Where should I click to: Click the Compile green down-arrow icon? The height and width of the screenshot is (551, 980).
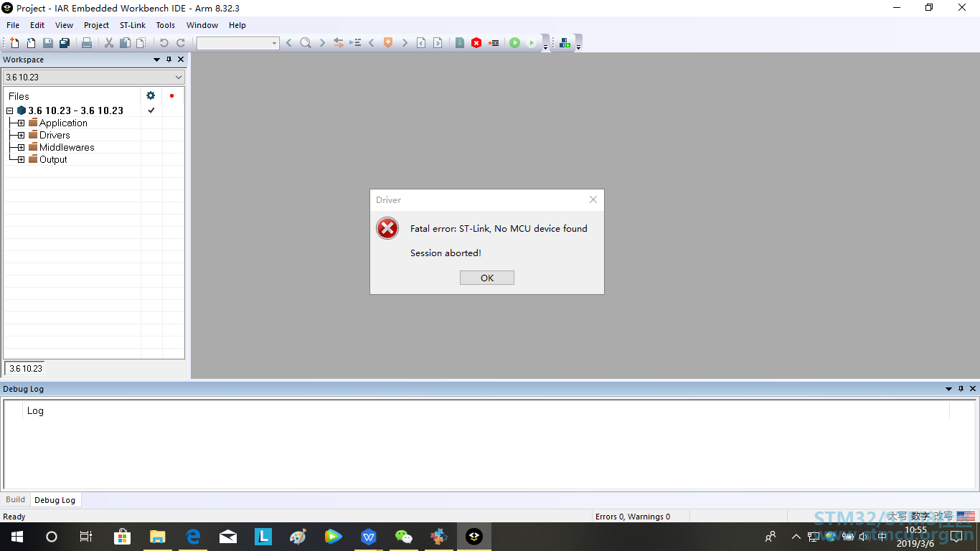click(x=460, y=43)
